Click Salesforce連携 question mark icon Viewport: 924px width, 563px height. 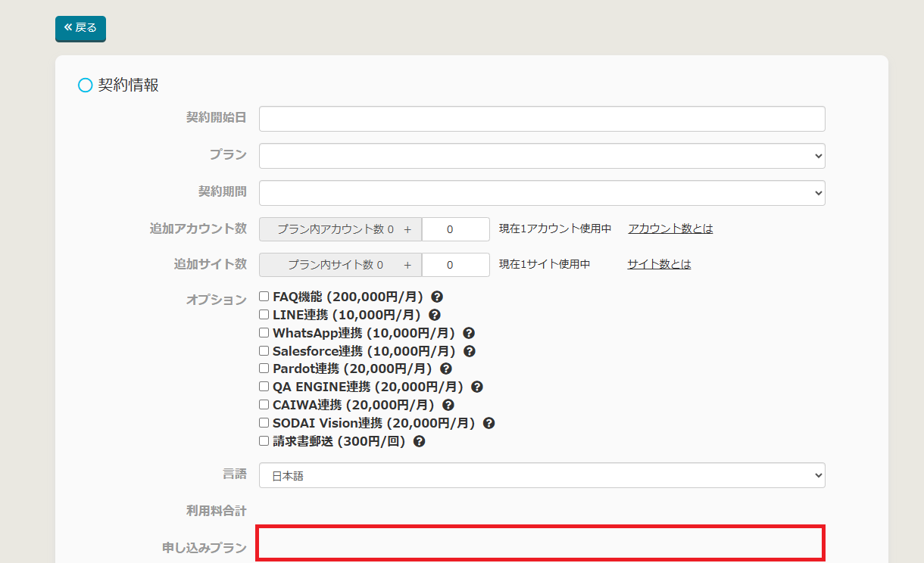coord(470,351)
